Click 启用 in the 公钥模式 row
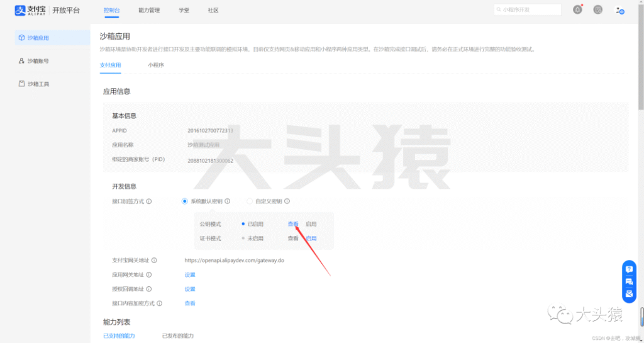 [x=311, y=224]
